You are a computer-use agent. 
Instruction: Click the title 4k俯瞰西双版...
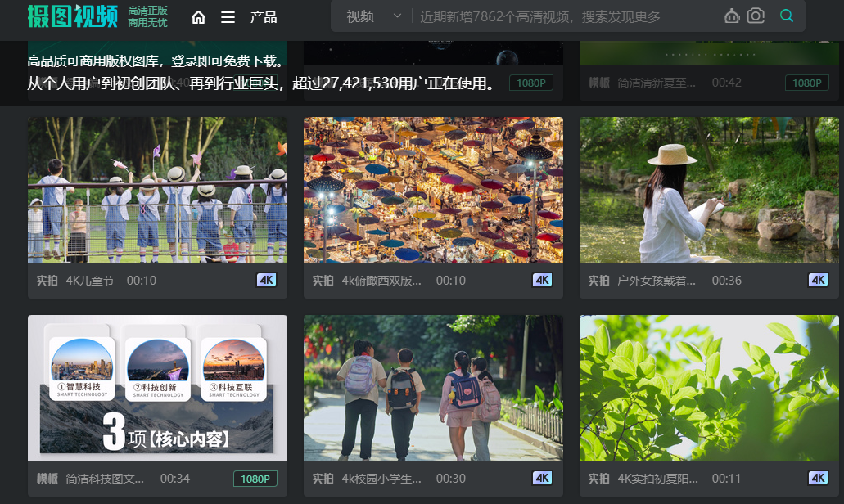click(x=381, y=281)
